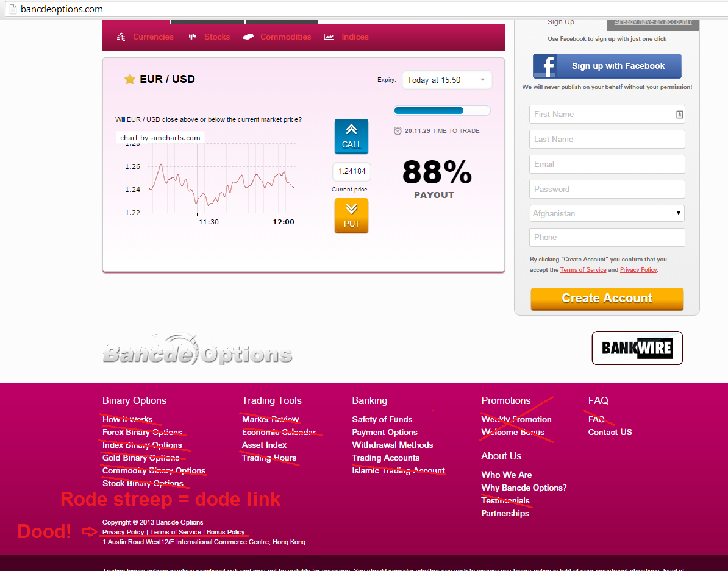Select the Commodities tab
This screenshot has width=728, height=571.
[285, 37]
